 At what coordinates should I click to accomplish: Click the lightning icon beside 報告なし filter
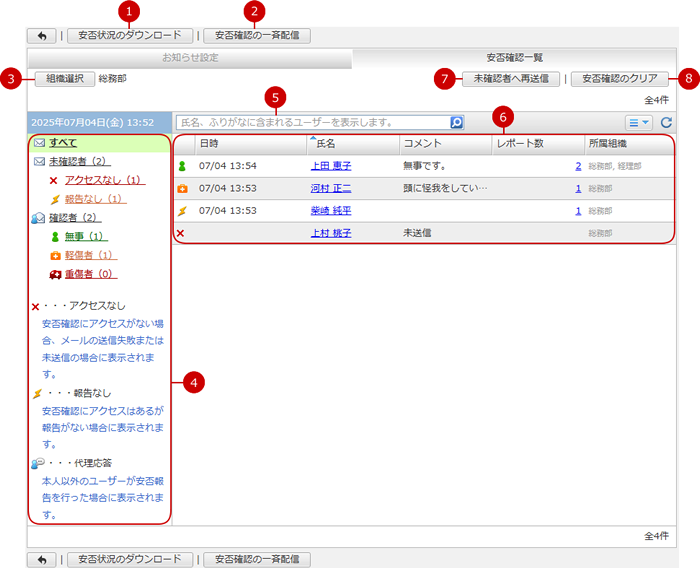point(55,199)
